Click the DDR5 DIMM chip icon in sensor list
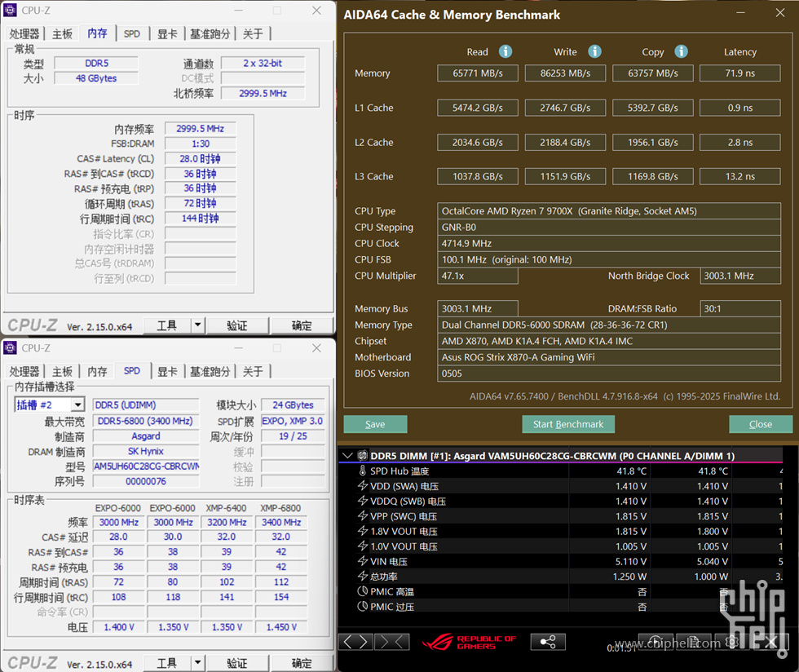Image resolution: width=799 pixels, height=672 pixels. pyautogui.click(x=362, y=455)
